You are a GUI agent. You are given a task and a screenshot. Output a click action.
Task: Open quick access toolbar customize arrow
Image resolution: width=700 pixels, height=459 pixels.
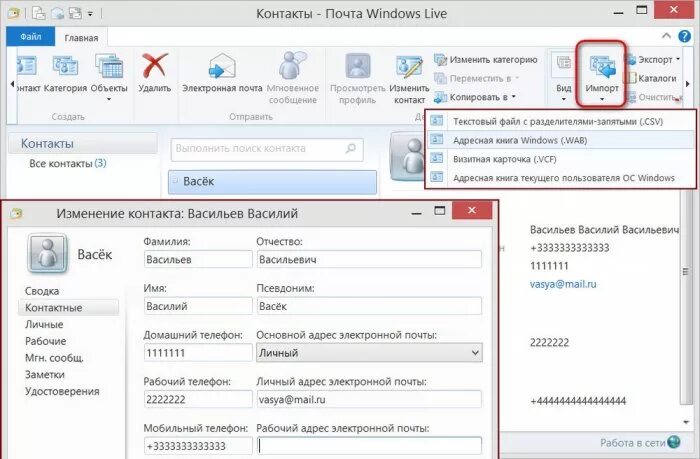tap(90, 14)
